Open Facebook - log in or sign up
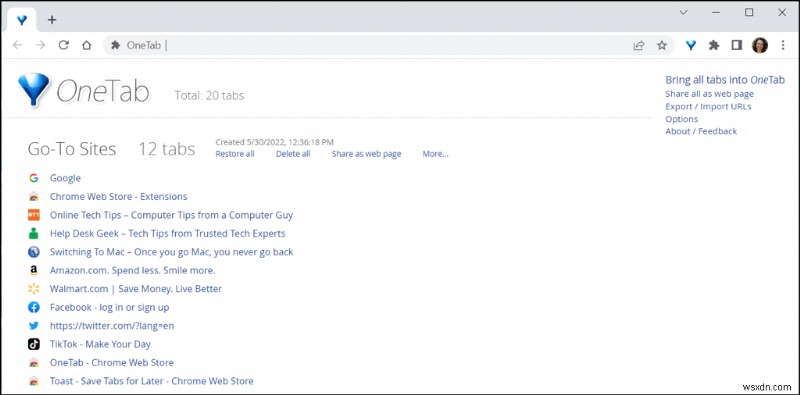Screen dimensions: 800x395 coord(109,307)
